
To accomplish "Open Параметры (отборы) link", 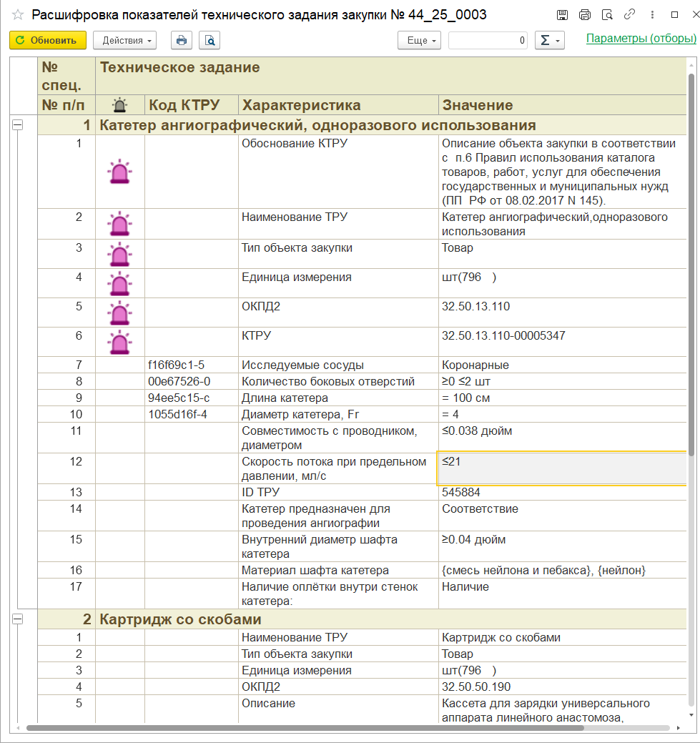I will coord(641,39).
